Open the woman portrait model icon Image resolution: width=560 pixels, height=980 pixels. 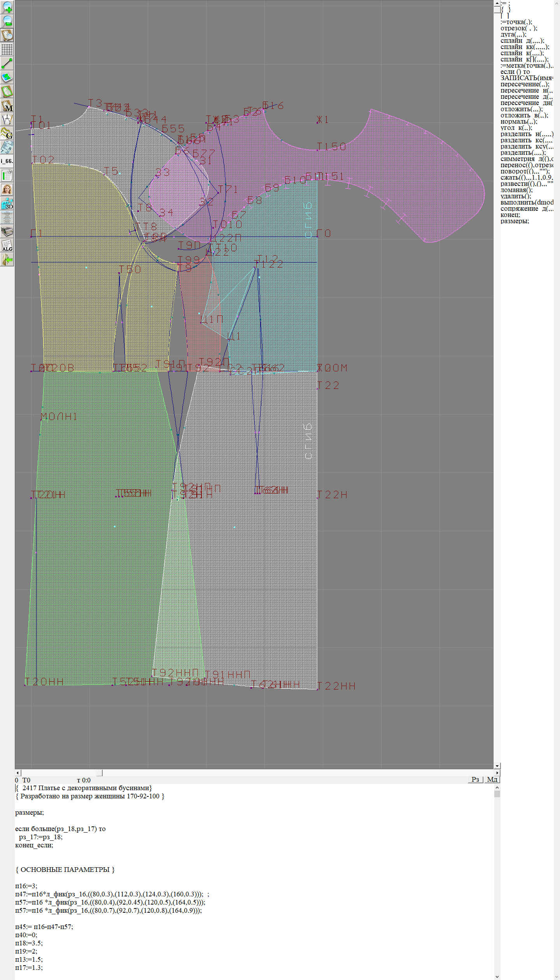click(7, 189)
